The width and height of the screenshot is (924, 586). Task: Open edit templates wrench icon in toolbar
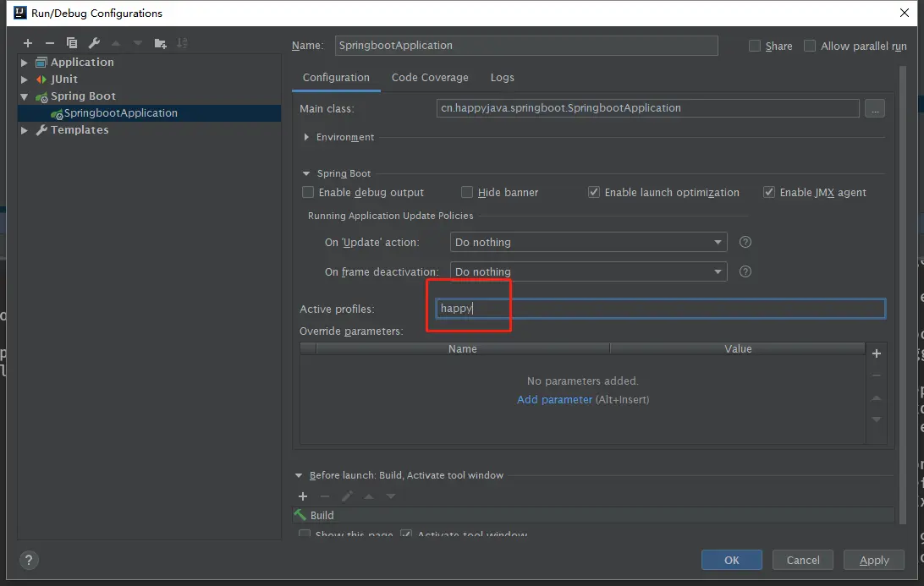[x=94, y=43]
